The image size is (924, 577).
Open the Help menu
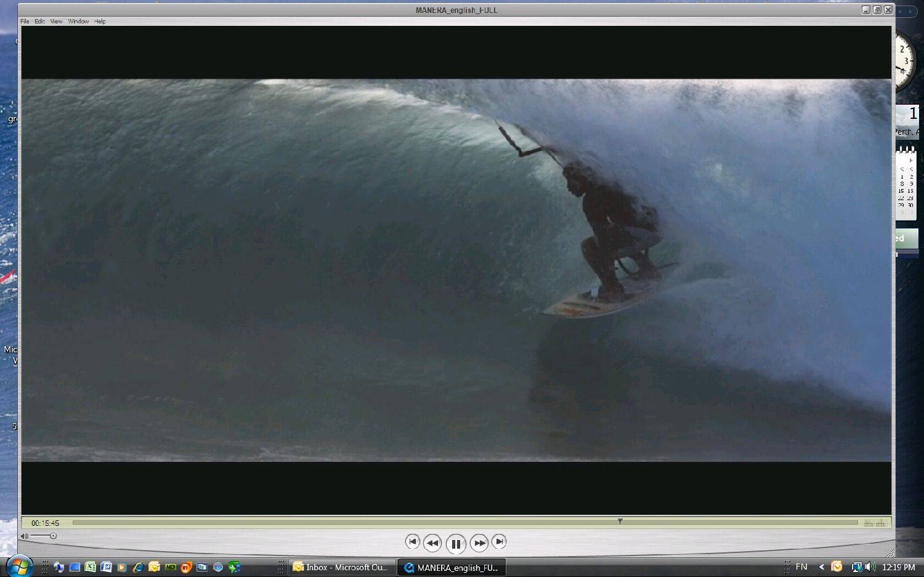pyautogui.click(x=100, y=22)
